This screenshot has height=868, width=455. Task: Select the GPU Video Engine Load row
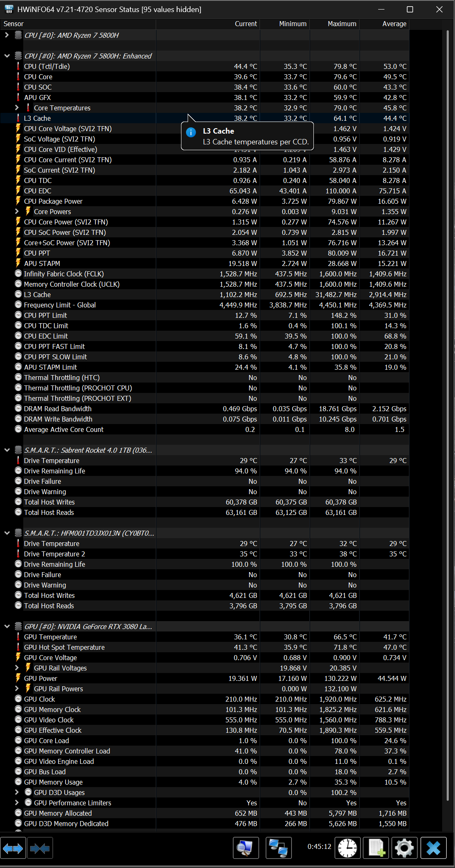pyautogui.click(x=205, y=761)
